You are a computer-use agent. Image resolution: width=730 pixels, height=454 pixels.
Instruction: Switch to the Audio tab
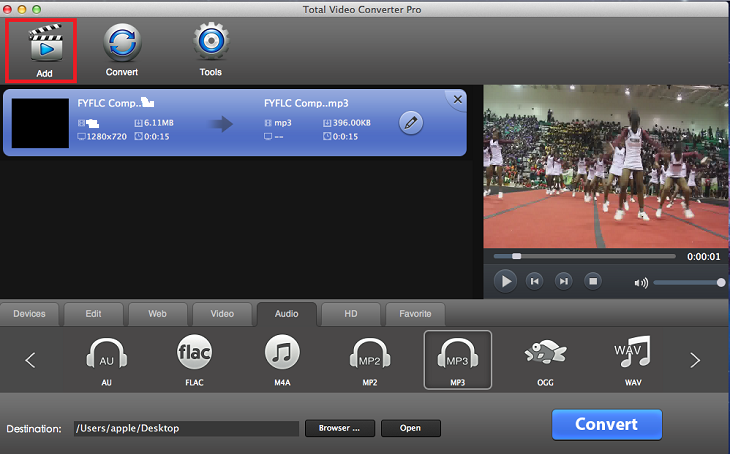coord(286,314)
